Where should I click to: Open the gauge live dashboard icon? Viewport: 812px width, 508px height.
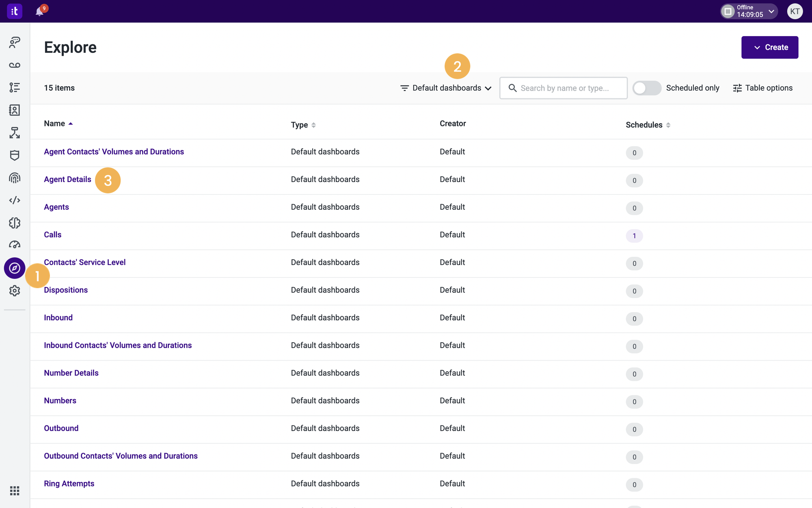coord(15,245)
